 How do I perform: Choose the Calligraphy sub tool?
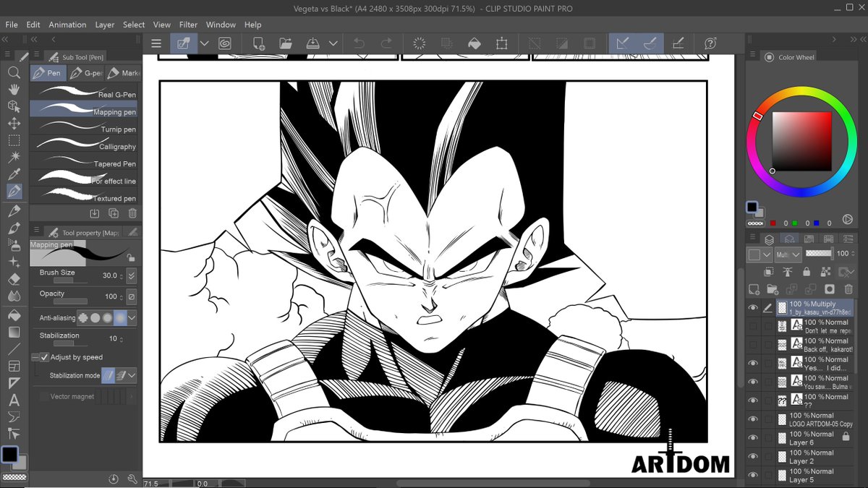click(x=83, y=144)
